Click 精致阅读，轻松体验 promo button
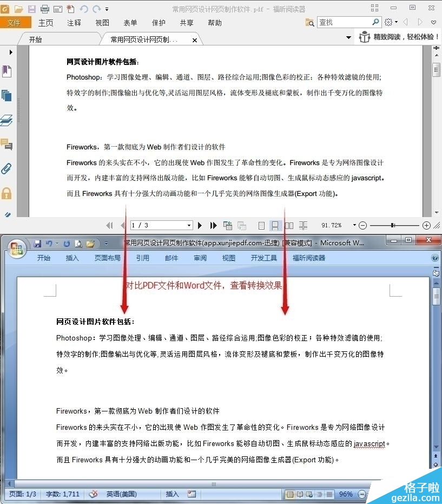This screenshot has height=504, width=442. tap(398, 37)
